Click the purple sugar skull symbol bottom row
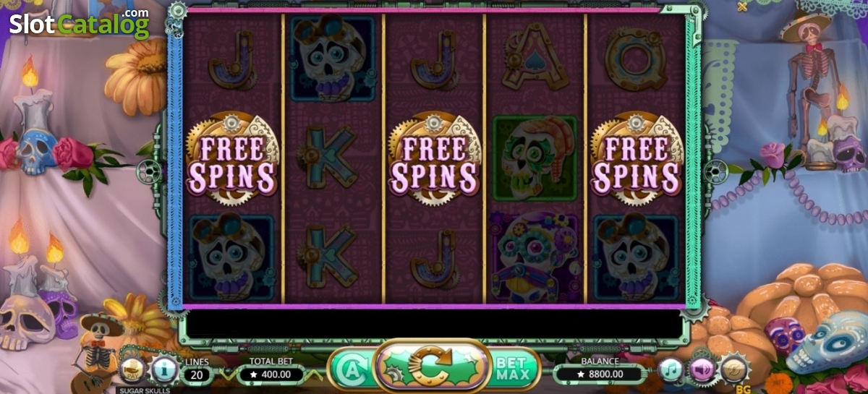This screenshot has width=868, height=394. tap(535, 257)
